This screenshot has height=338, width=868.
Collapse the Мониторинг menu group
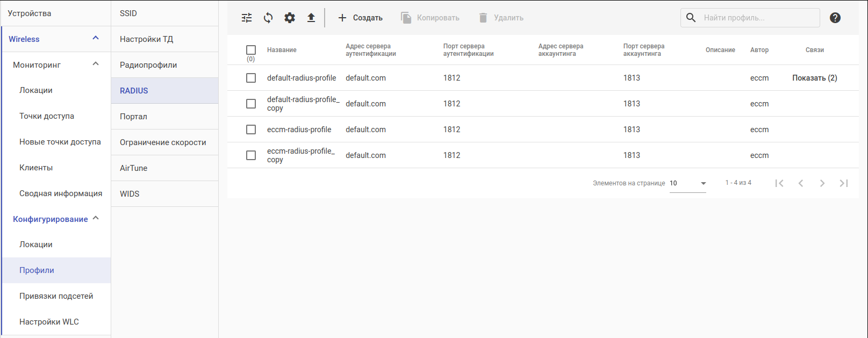pyautogui.click(x=96, y=64)
